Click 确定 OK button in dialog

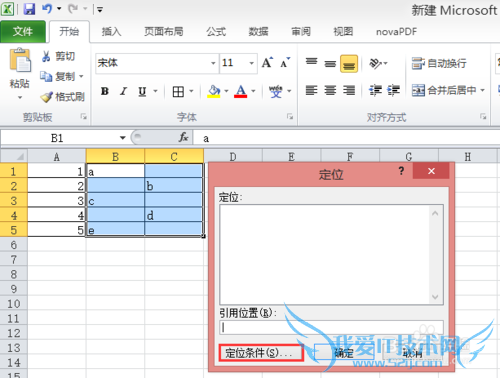(x=344, y=353)
